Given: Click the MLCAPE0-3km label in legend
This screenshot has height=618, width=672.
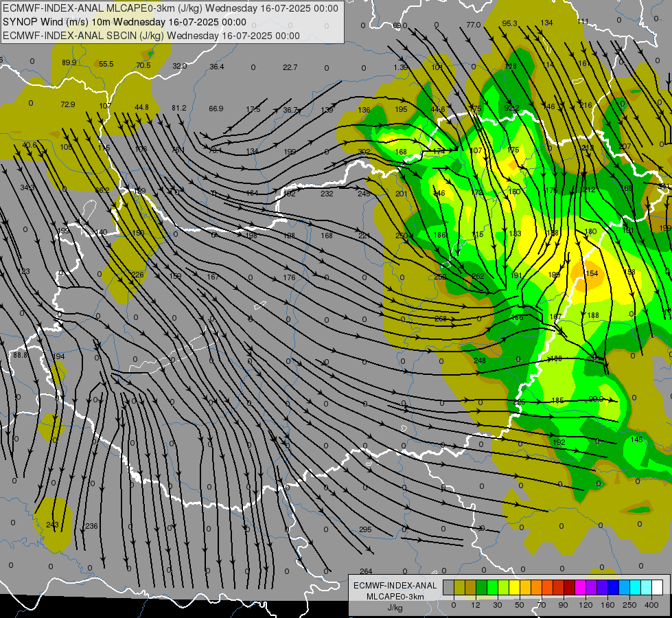Looking at the screenshot, I should (395, 597).
